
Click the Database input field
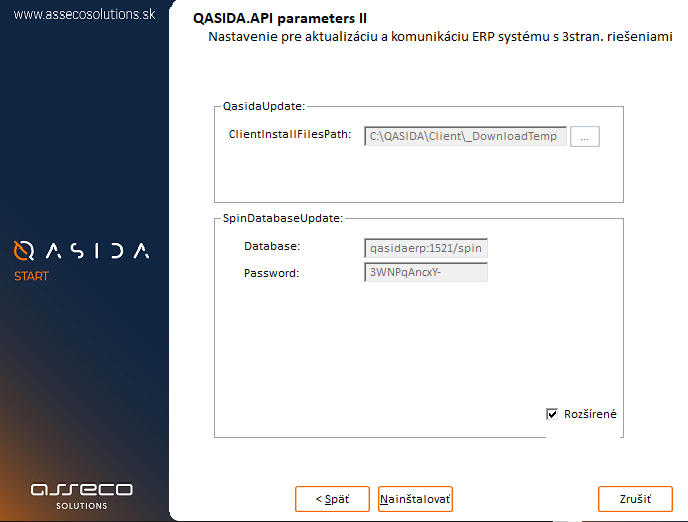[426, 248]
